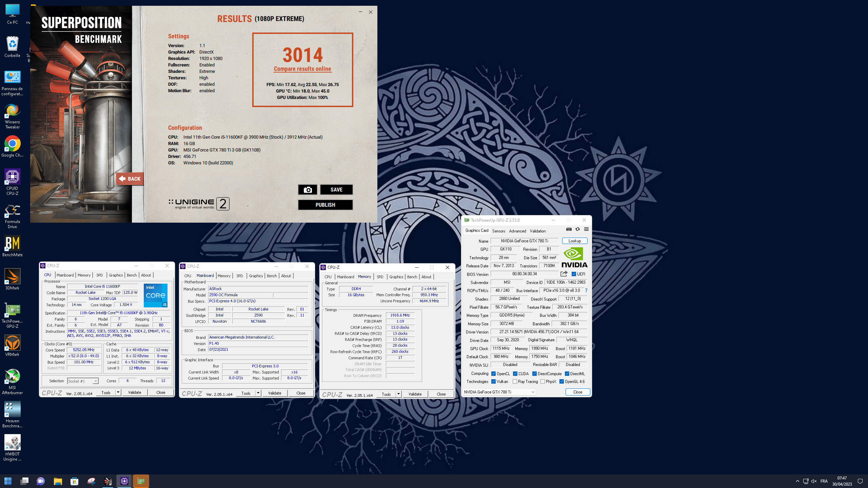Click the GPU-Z taskbar icon
This screenshot has width=868, height=488.
141,481
